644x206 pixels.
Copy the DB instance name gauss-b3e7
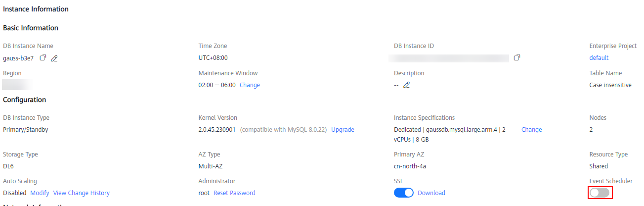(43, 58)
